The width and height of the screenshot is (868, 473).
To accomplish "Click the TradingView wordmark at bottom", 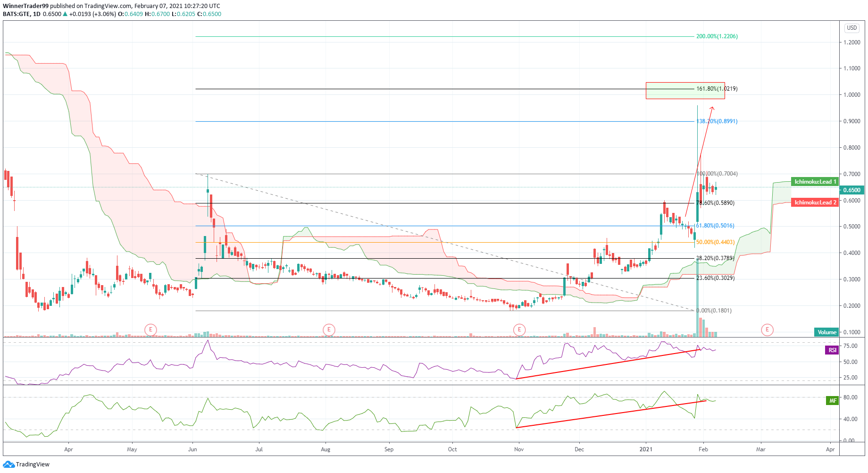I will point(33,465).
